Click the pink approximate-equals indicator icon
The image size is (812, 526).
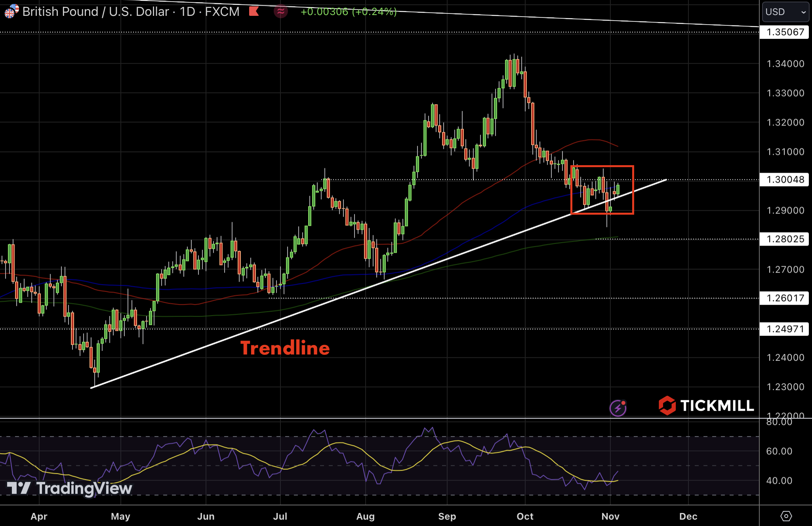coord(280,11)
